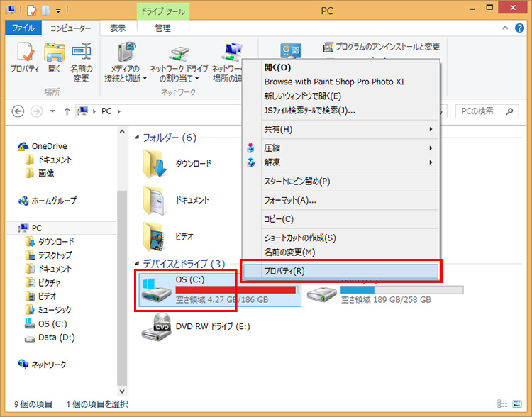The image size is (532, 417).
Task: Select the DVD RW drive (E:) icon
Action: coord(157,327)
